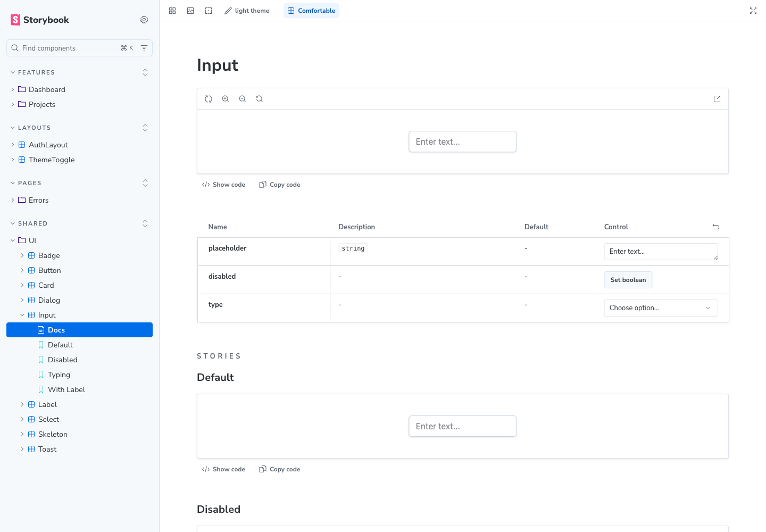Change background via image toolbar icon

(x=190, y=11)
